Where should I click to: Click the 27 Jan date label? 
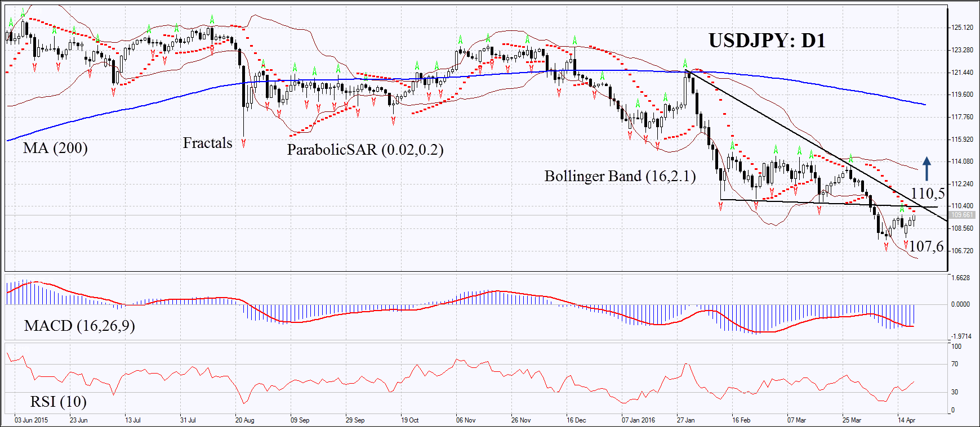(x=685, y=420)
